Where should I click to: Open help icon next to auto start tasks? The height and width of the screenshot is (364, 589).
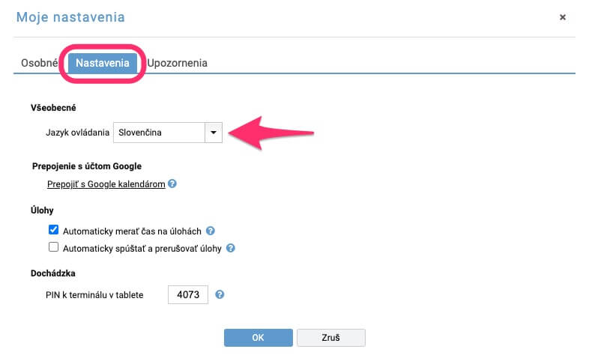(x=231, y=248)
